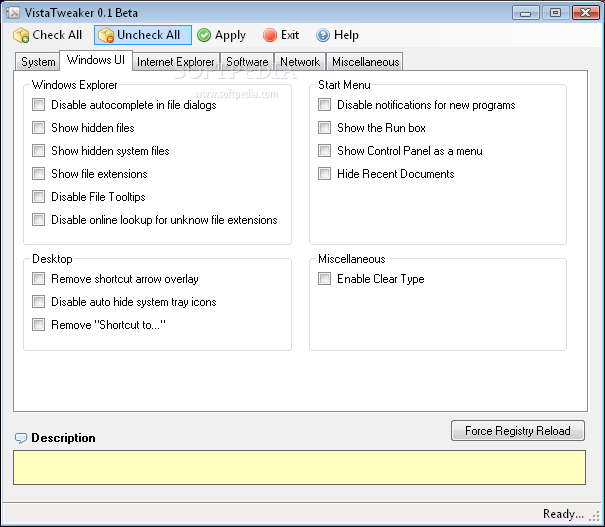Switch to the Network tab
This screenshot has height=527, width=605.
click(300, 62)
